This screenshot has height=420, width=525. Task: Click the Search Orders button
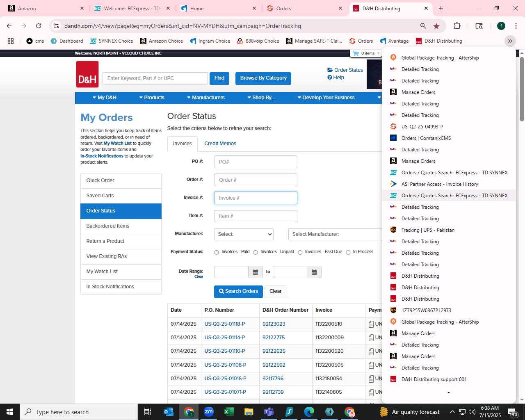click(238, 292)
